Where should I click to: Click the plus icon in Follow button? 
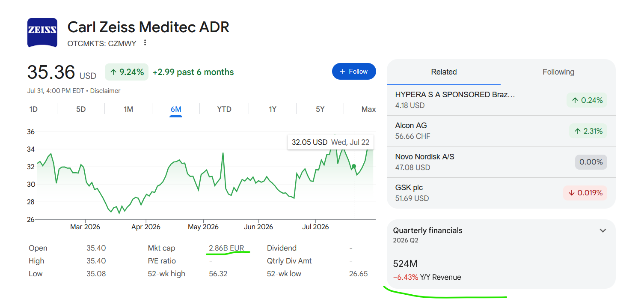(342, 72)
